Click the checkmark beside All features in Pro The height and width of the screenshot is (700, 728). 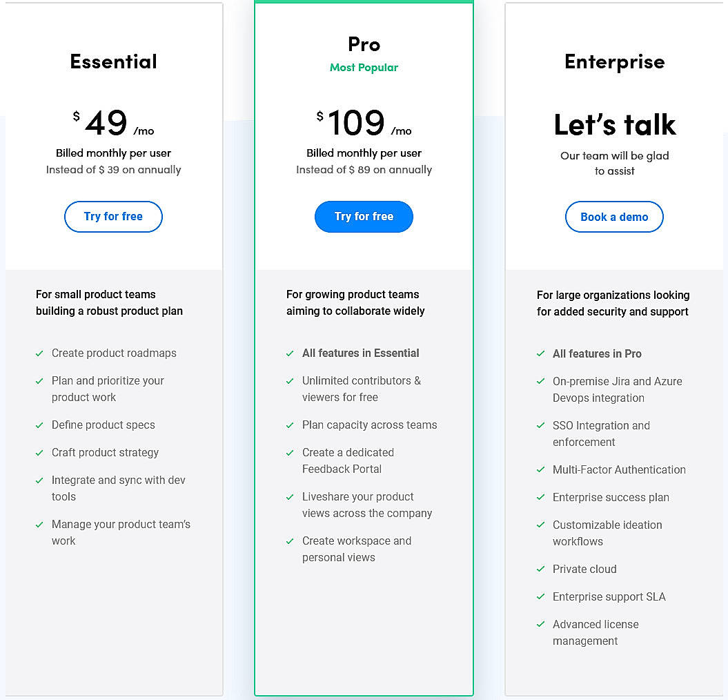coord(541,354)
